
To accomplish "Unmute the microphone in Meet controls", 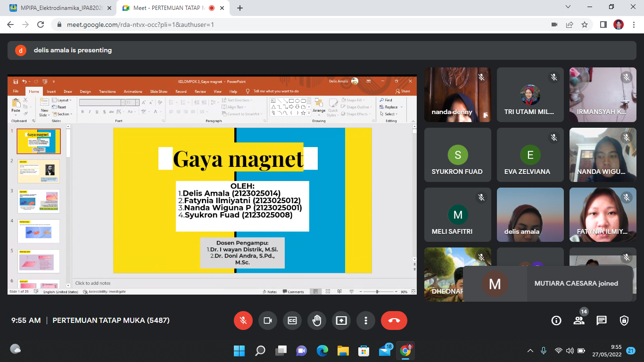I will [x=243, y=321].
